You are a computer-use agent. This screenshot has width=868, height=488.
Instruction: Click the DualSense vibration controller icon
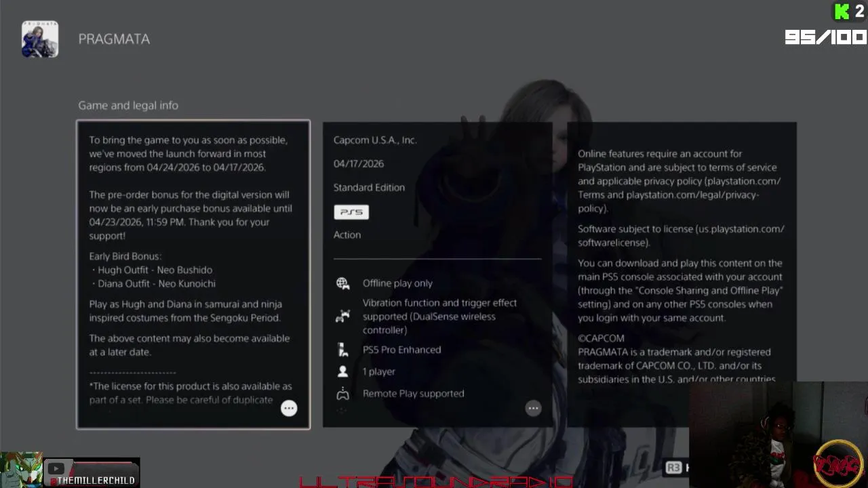click(343, 316)
